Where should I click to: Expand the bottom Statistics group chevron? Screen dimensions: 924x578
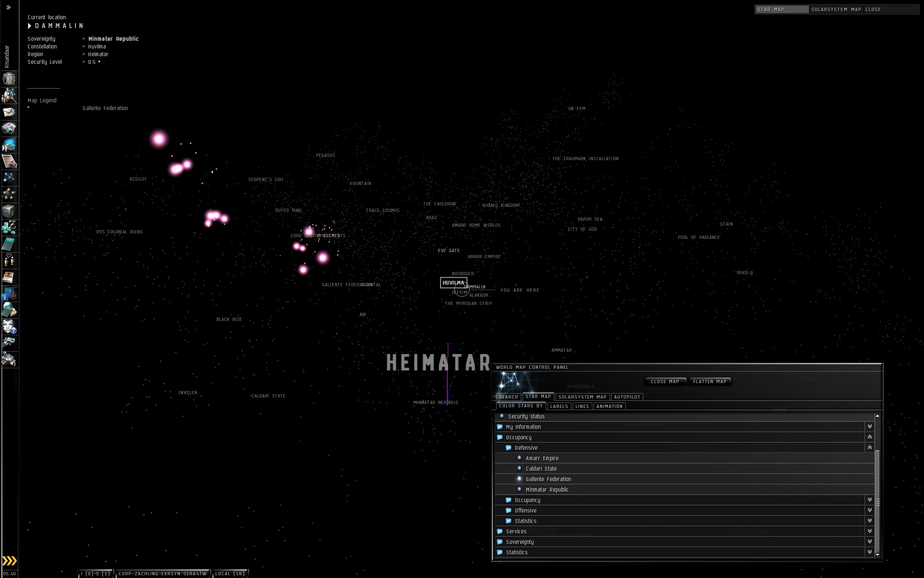[x=870, y=552]
